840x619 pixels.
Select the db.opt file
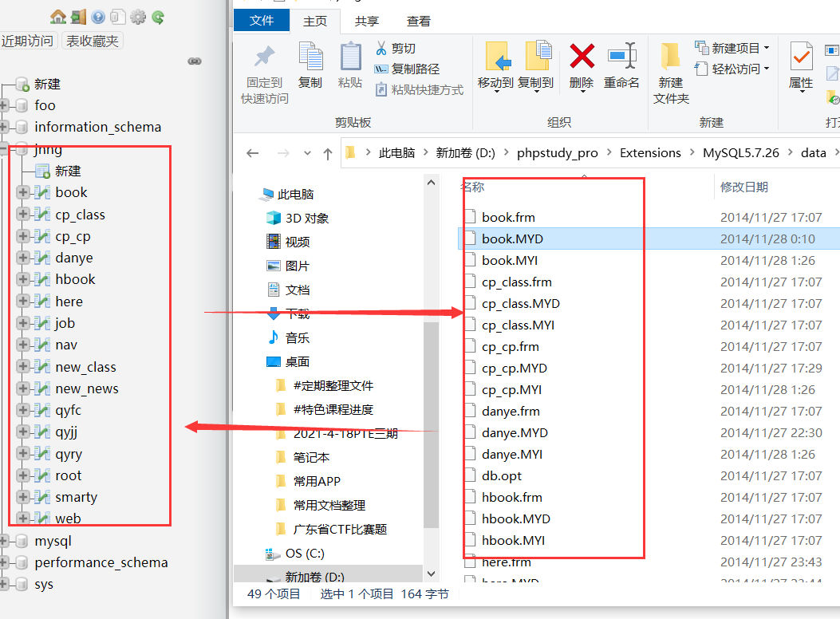502,475
